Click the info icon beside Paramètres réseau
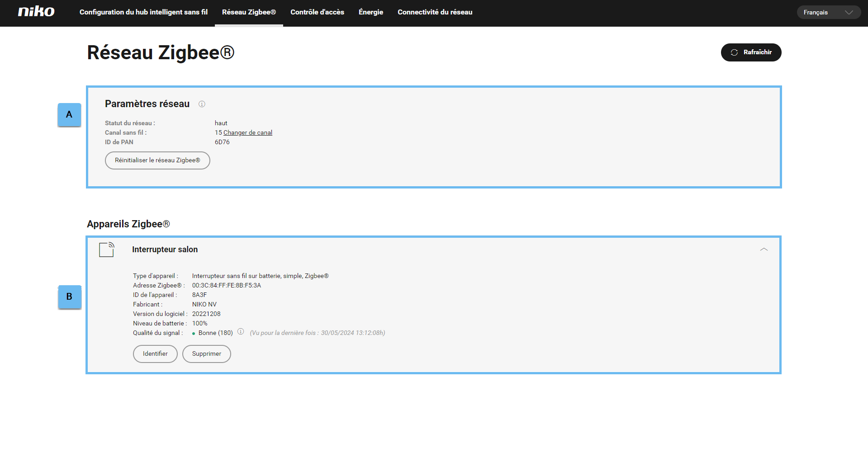Screen dimensions: 868x457 202,104
